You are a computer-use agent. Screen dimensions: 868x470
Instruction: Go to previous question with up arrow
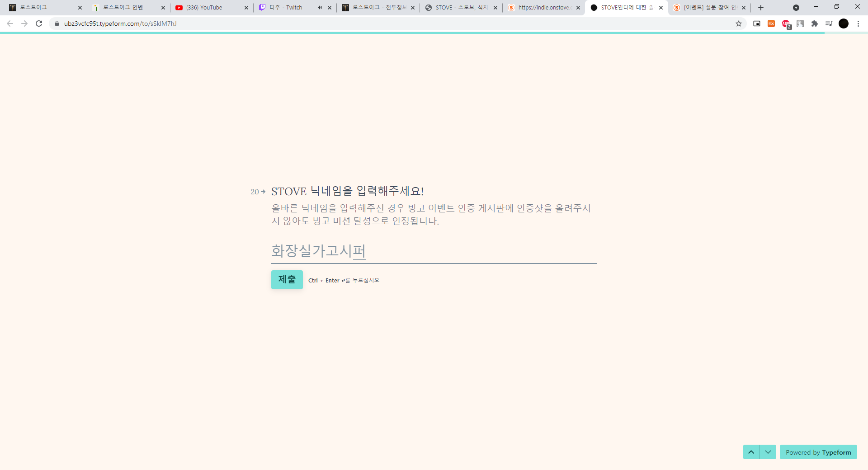(751, 452)
